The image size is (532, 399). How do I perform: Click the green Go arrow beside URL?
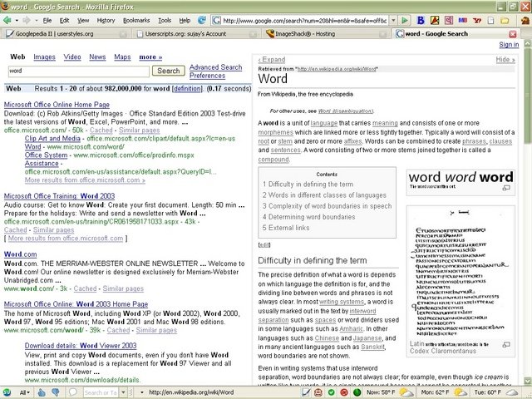pyautogui.click(x=405, y=21)
